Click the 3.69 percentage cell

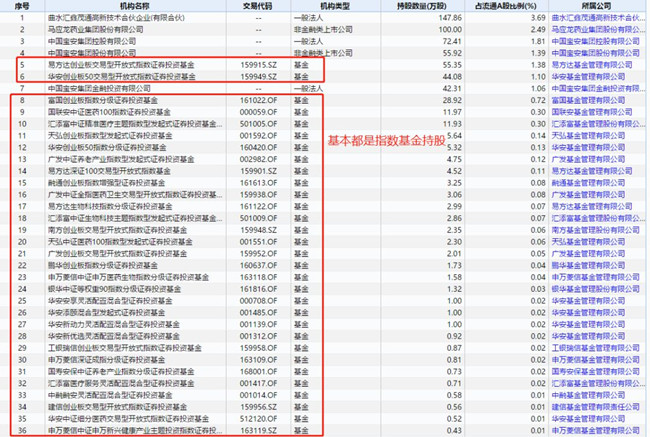tap(538, 18)
